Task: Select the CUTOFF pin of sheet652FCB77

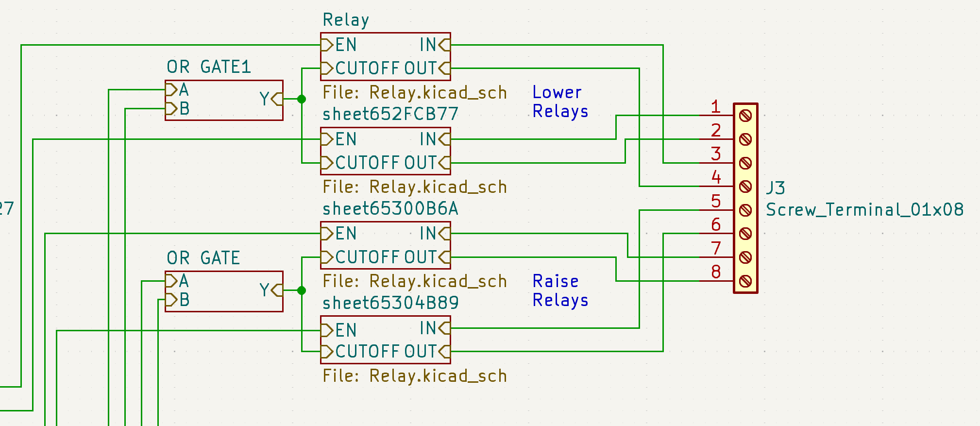Action: (x=360, y=163)
